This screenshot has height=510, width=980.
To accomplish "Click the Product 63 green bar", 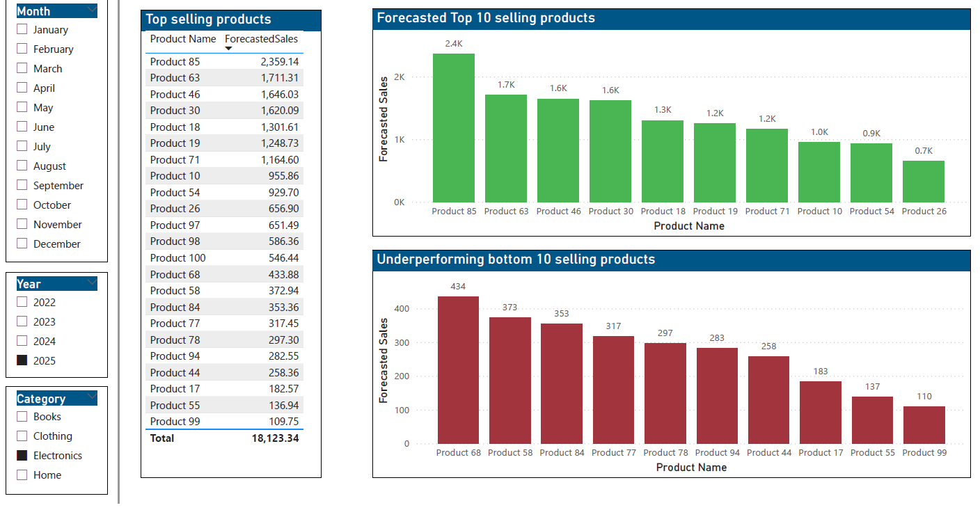I will tap(506, 148).
